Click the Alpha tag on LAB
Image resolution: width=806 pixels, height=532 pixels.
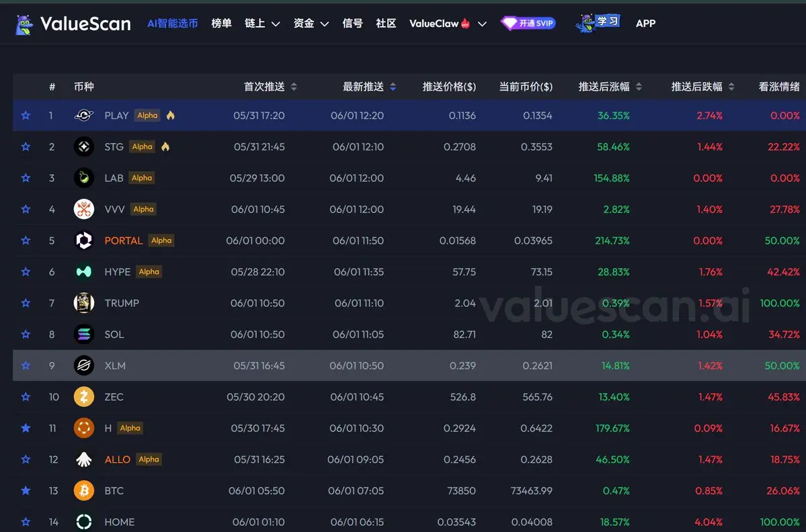[142, 178]
